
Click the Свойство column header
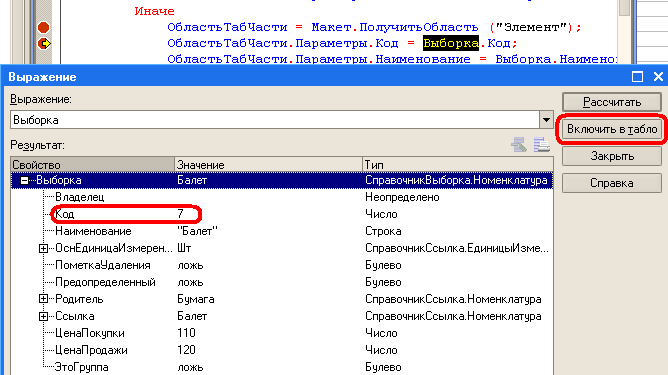point(92,164)
